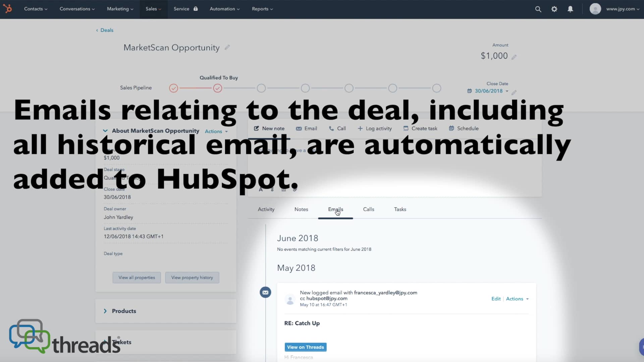Click the RE: Catch Up email subject

(x=302, y=323)
